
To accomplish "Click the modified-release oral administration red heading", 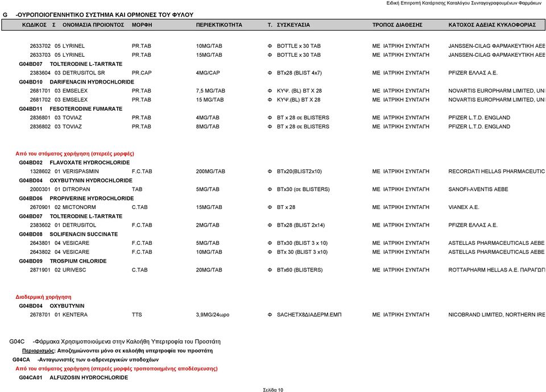I will [117, 369].
